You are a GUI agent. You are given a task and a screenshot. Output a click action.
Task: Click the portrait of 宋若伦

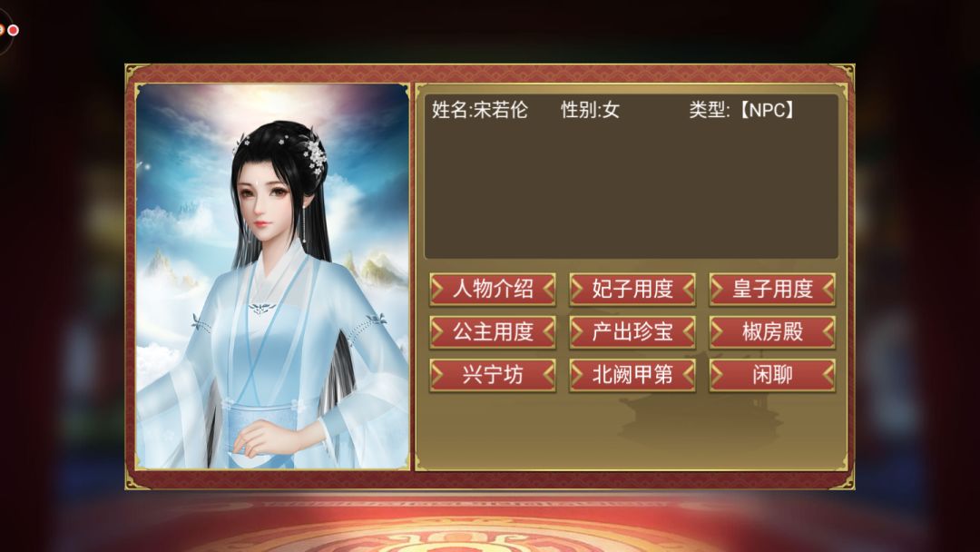(272, 276)
